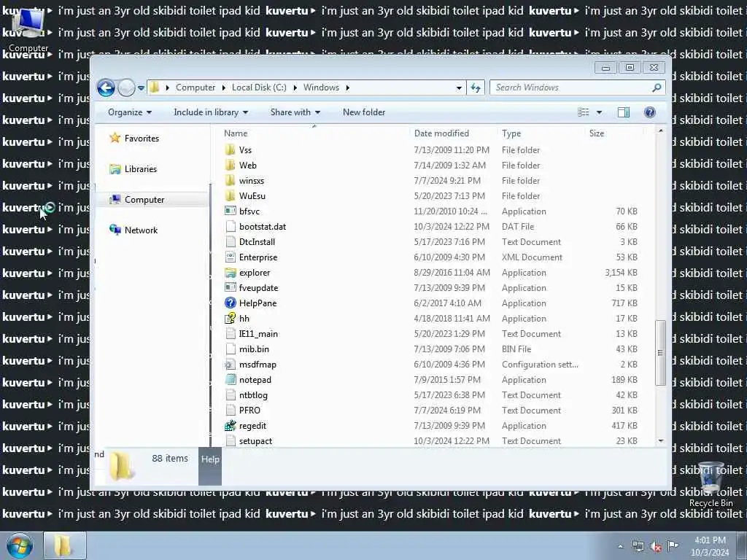
Task: Select the fveupdate application icon
Action: (x=231, y=287)
